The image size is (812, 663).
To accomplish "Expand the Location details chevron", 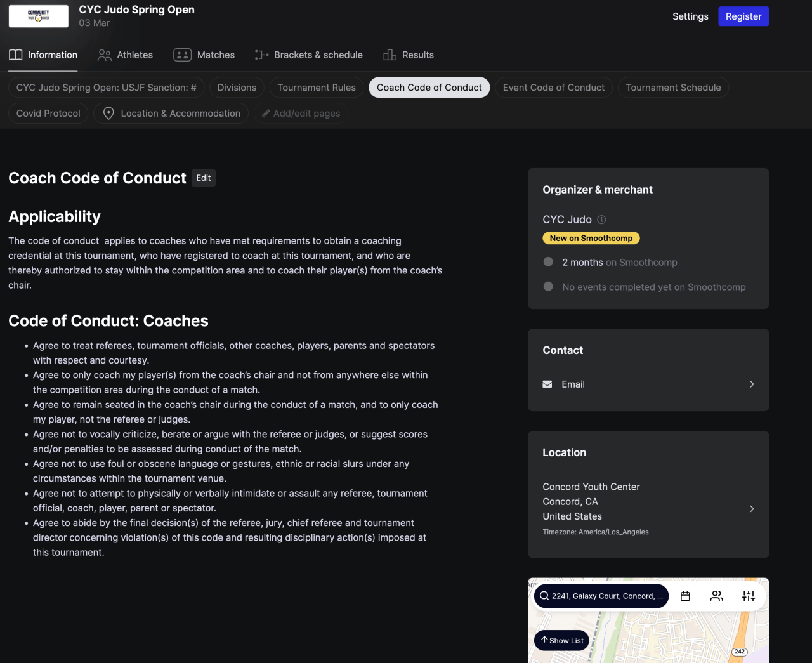I will [x=752, y=508].
